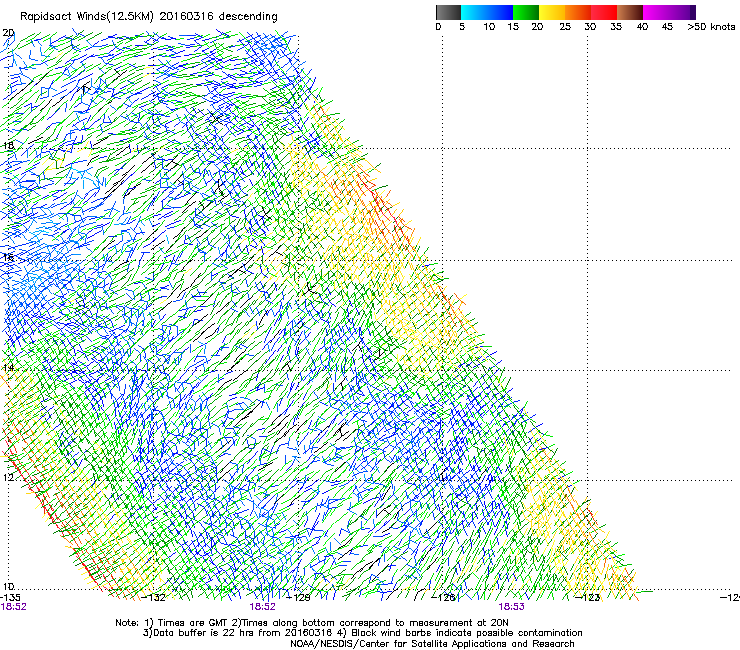The width and height of the screenshot is (740, 650).
Task: Click the longitude label '-129'
Action: (299, 597)
